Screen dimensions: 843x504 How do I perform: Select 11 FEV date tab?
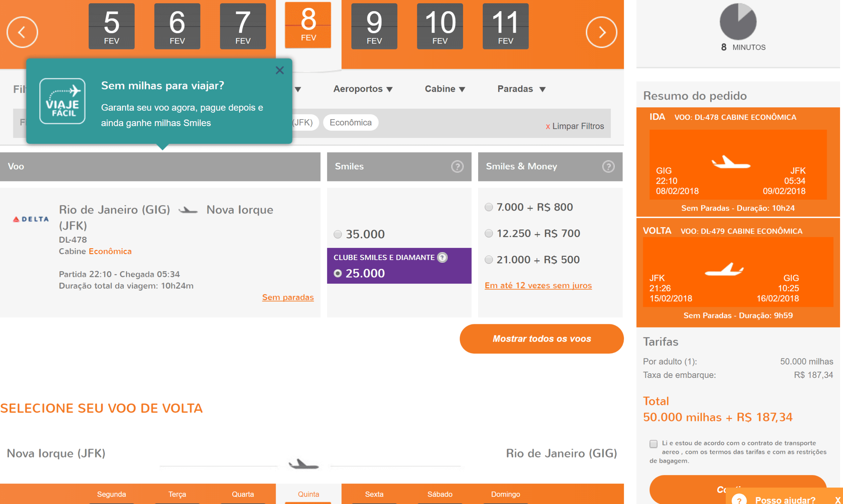coord(505,26)
